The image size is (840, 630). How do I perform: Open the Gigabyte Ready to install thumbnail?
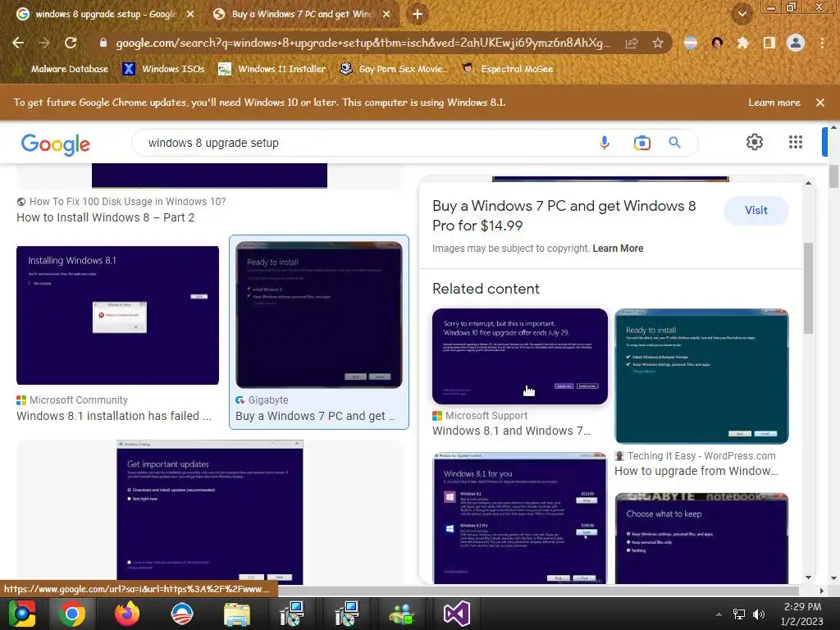319,314
